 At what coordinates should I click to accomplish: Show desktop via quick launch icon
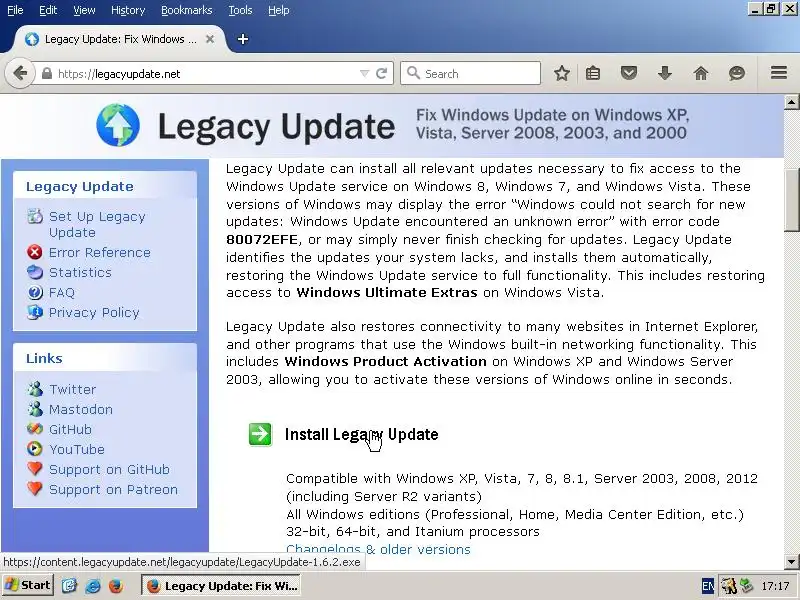point(69,585)
